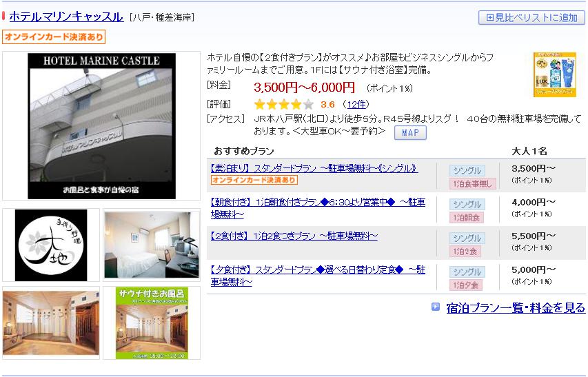Click the 八戸・種差海岸 area label
Image resolution: width=588 pixels, height=377 pixels.
click(161, 17)
